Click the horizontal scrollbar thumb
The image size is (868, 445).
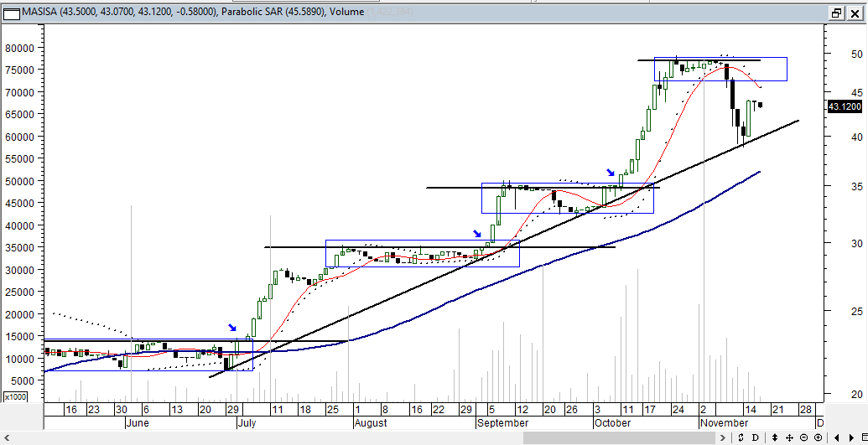pos(620,437)
